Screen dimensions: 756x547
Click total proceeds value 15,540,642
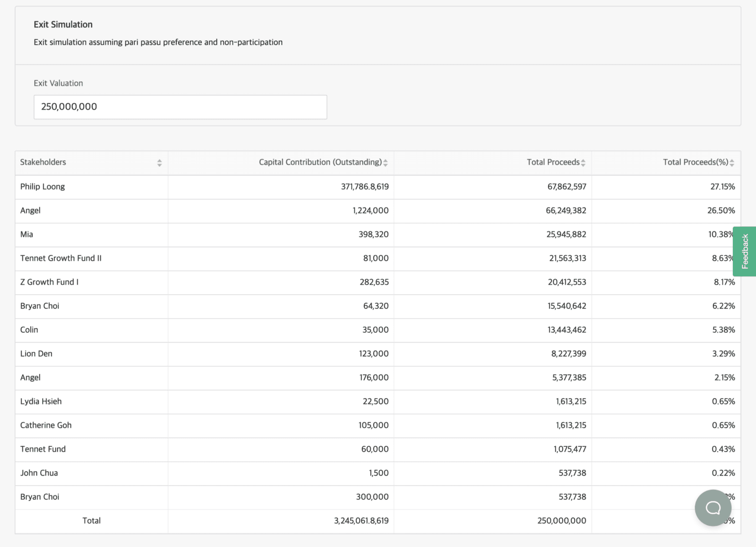tap(567, 306)
